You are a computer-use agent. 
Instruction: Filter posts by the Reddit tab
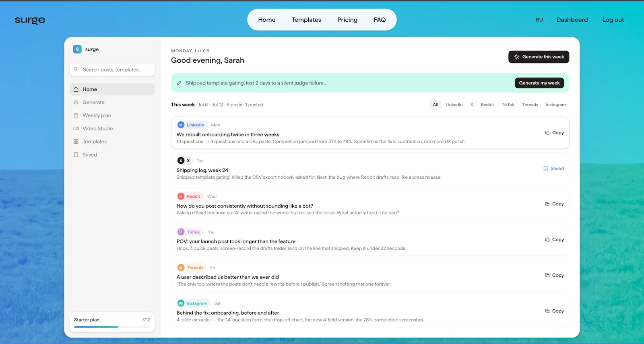[487, 105]
